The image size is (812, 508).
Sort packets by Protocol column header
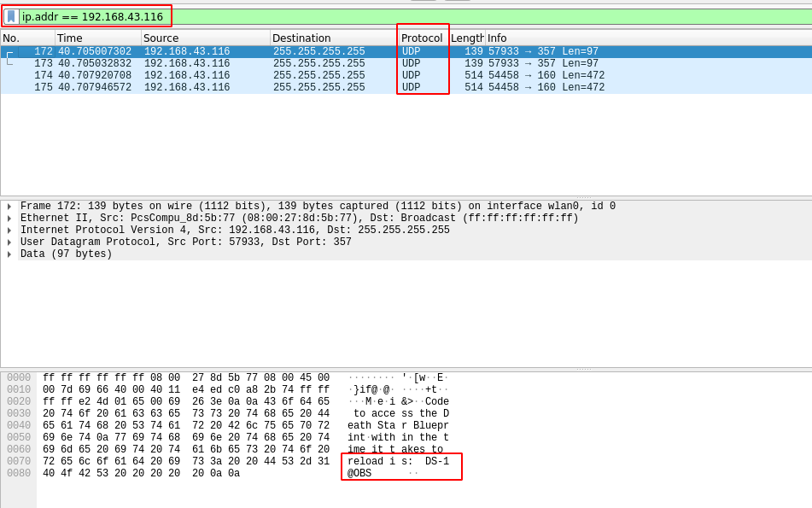pyautogui.click(x=424, y=38)
